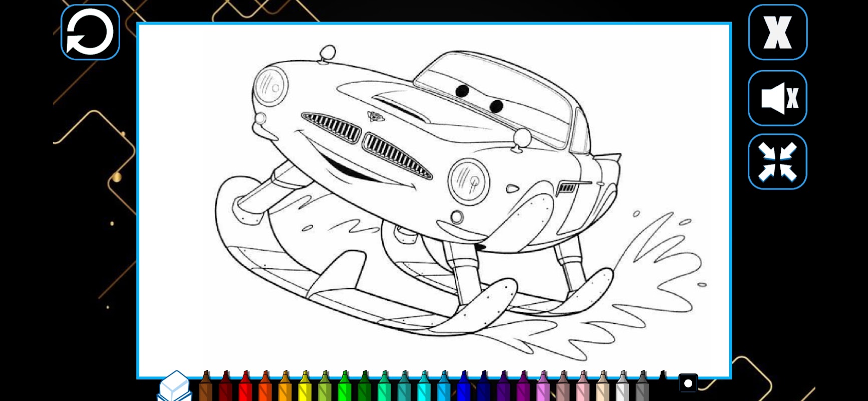Choose the navy blue crayon
Image resolution: width=868 pixels, height=401 pixels.
[x=484, y=386]
